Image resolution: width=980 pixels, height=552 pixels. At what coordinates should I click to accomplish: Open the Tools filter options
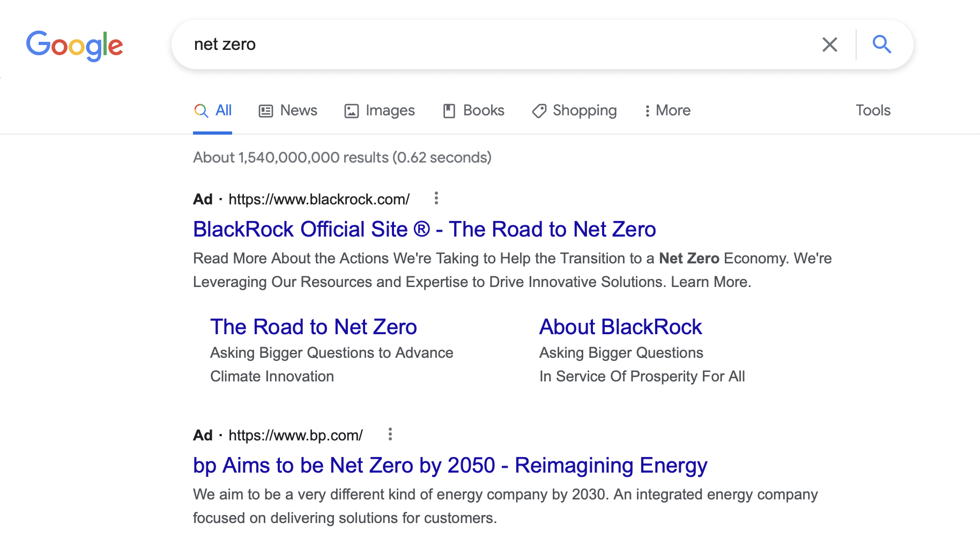pyautogui.click(x=873, y=111)
